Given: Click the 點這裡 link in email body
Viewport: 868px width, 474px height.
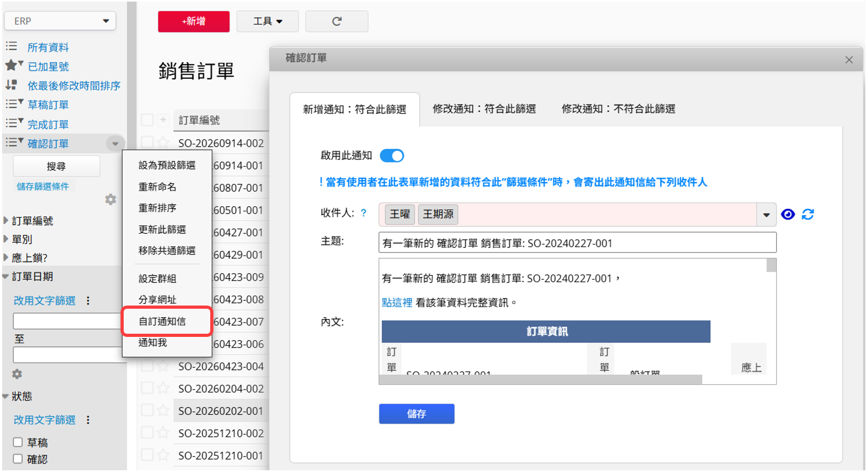Looking at the screenshot, I should click(397, 302).
